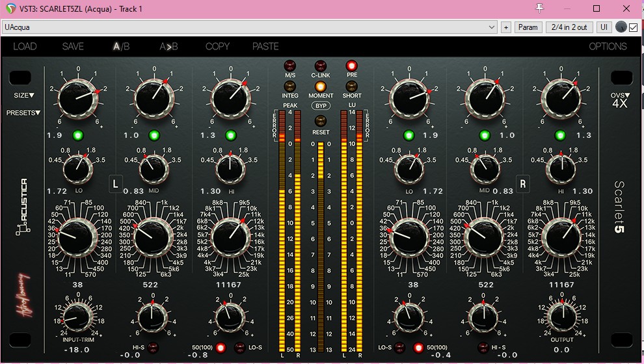
Task: Toggle left channel 50(100) filter LED
Action: pos(221,348)
